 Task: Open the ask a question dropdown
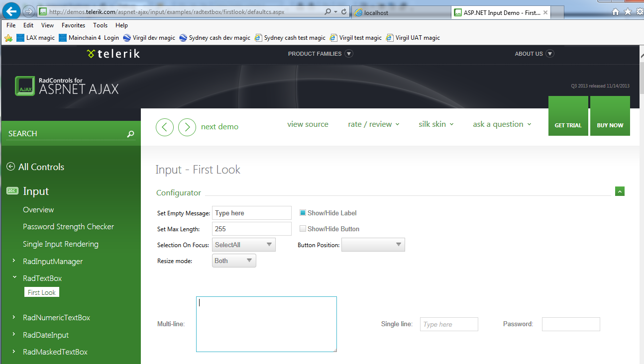coord(502,124)
